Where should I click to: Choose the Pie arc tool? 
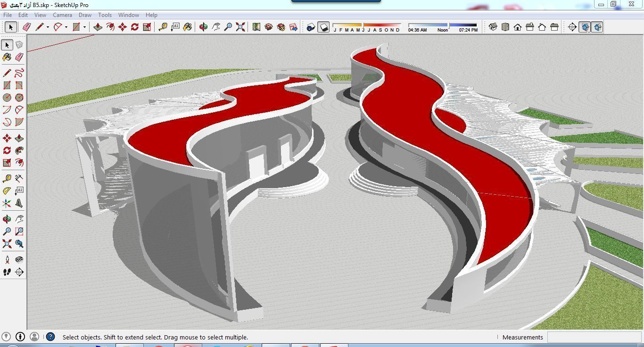pos(19,122)
